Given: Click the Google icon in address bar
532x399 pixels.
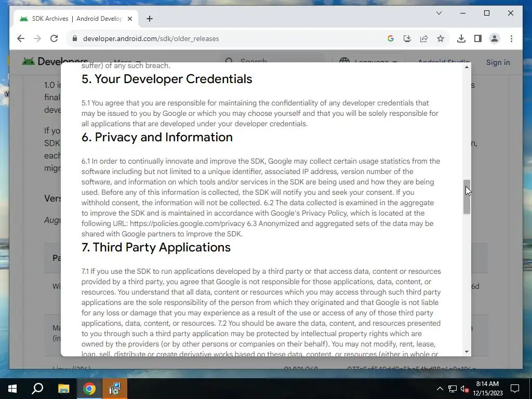Looking at the screenshot, I should pos(391,38).
